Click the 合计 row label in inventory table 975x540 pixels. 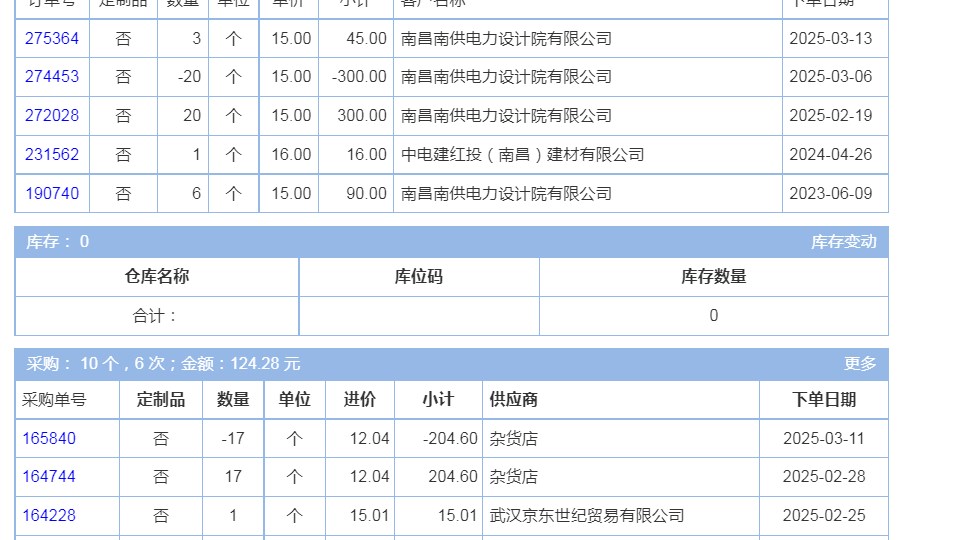[156, 316]
